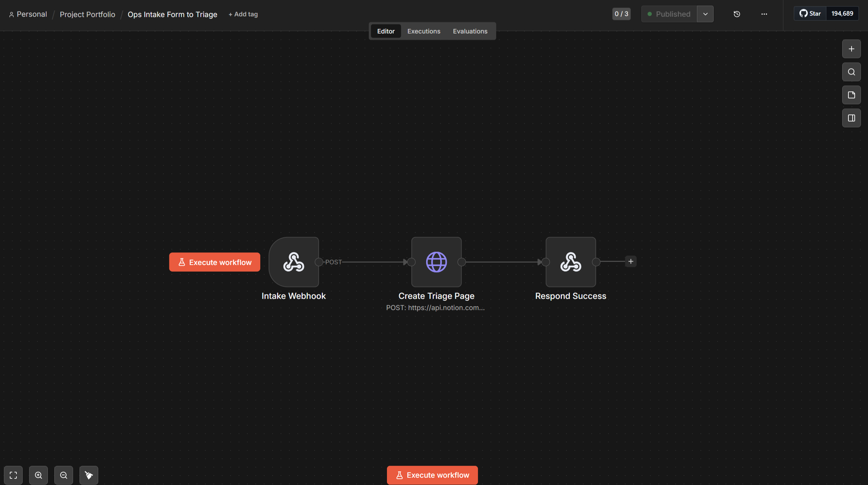Open the three-dot workflow options menu

pyautogui.click(x=764, y=14)
